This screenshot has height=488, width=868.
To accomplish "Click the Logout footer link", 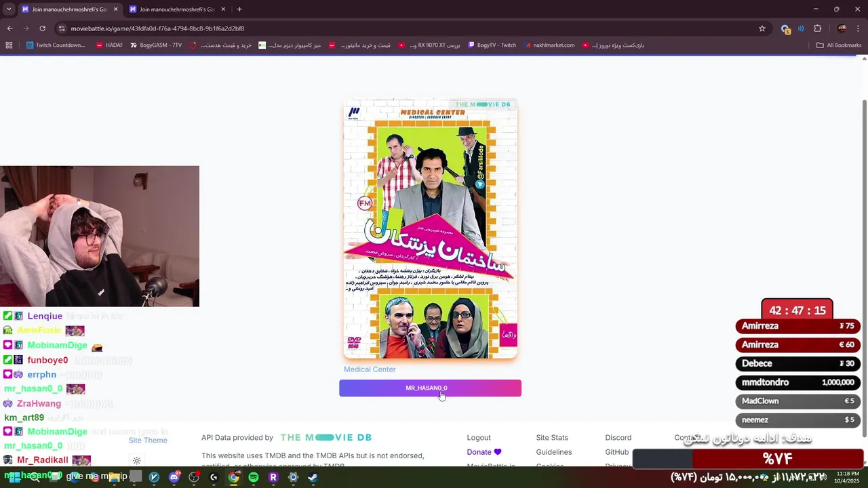I will [479, 438].
